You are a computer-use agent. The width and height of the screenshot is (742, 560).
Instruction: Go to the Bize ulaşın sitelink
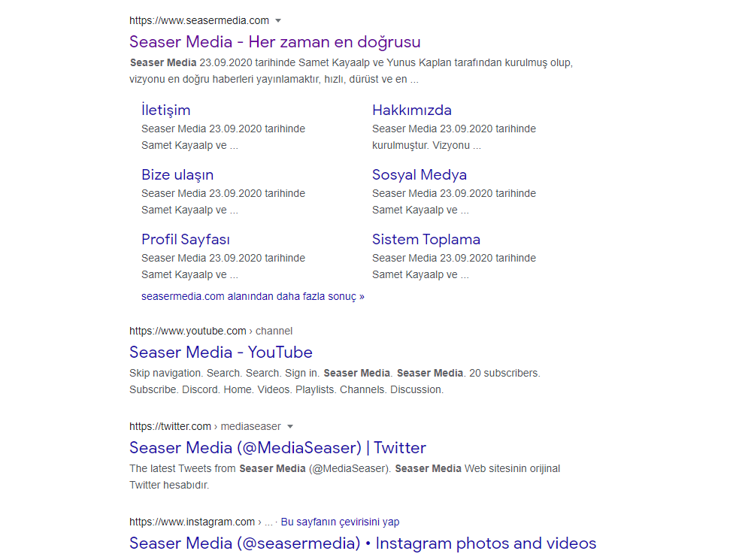click(177, 175)
